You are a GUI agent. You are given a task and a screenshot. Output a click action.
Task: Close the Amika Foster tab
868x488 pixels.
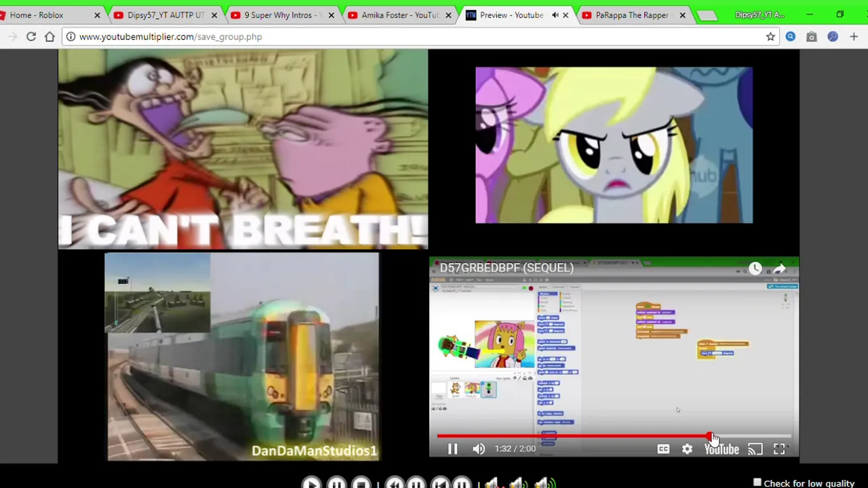(x=448, y=15)
